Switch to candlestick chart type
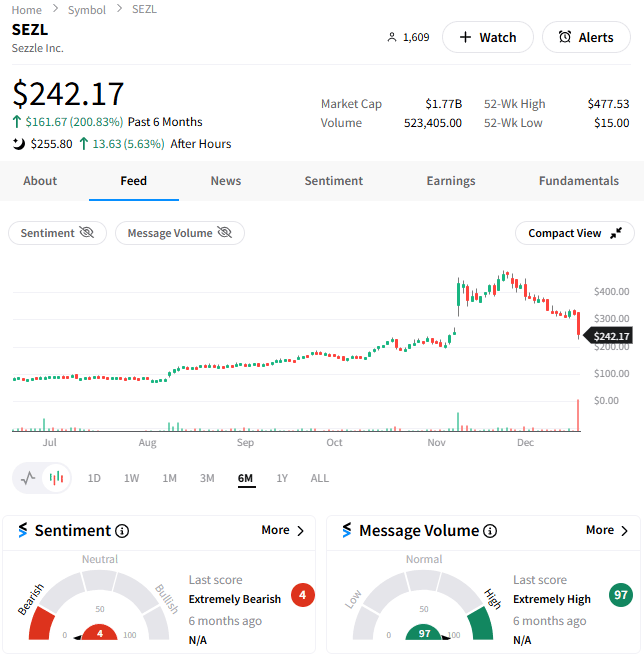This screenshot has width=644, height=656. click(x=56, y=478)
